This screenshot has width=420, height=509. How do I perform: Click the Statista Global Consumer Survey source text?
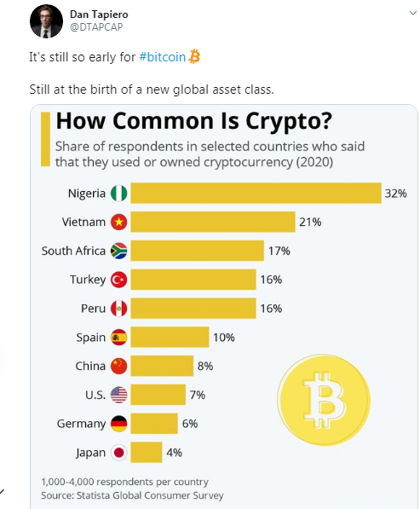(132, 495)
